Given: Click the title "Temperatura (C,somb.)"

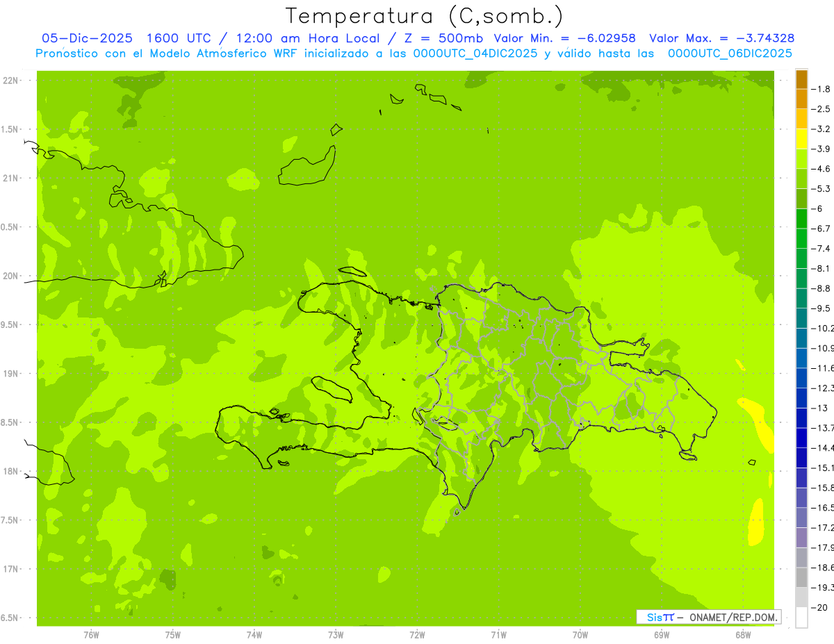Looking at the screenshot, I should point(425,17).
